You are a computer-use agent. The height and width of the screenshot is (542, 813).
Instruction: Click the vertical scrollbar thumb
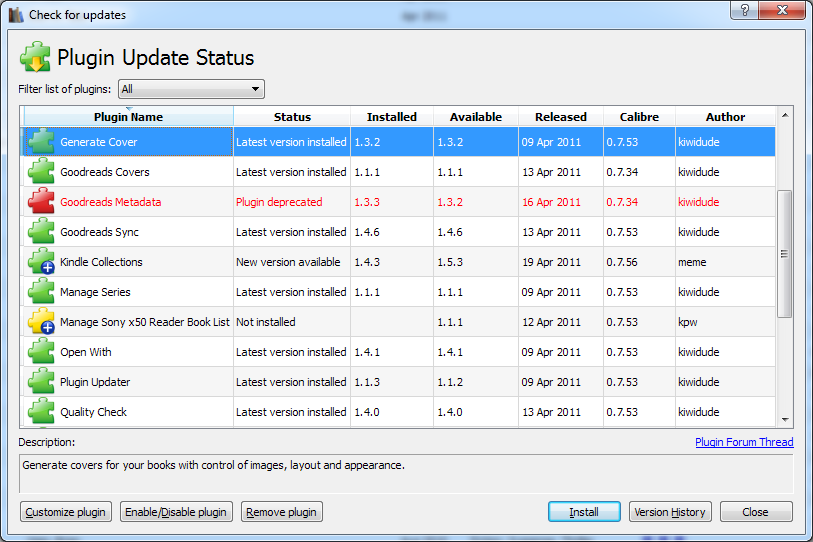tap(784, 254)
